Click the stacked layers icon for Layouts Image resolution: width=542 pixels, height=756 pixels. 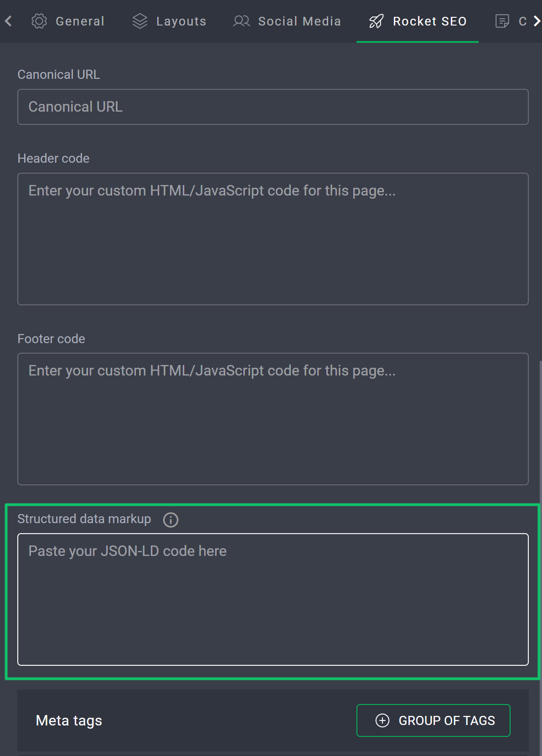coord(140,21)
